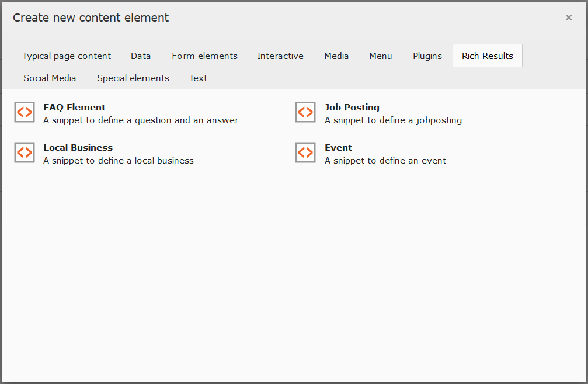This screenshot has width=588, height=384.
Task: Click the Event code snippet icon
Action: [305, 153]
